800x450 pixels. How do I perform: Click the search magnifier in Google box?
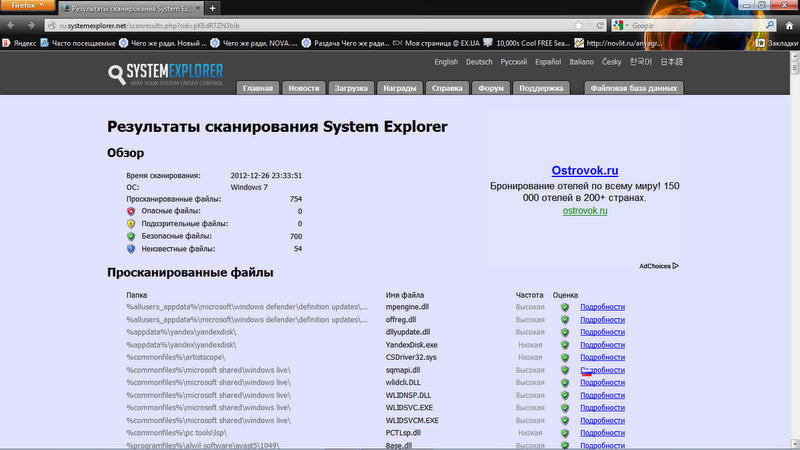coord(770,25)
